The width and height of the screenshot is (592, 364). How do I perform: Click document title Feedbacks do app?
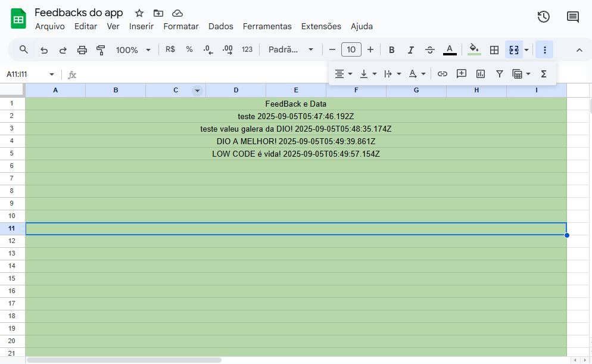[x=79, y=13]
